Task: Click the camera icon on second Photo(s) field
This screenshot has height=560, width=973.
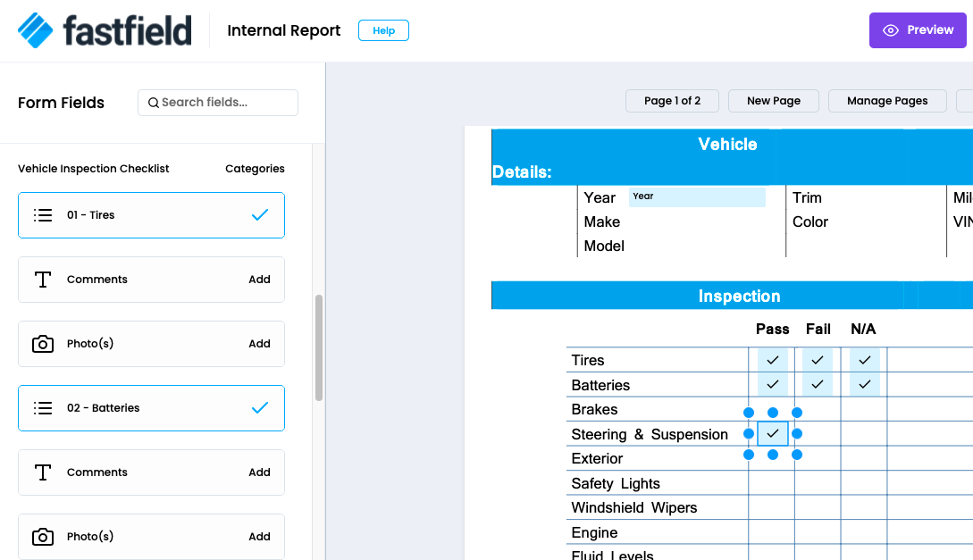Action: 43,537
